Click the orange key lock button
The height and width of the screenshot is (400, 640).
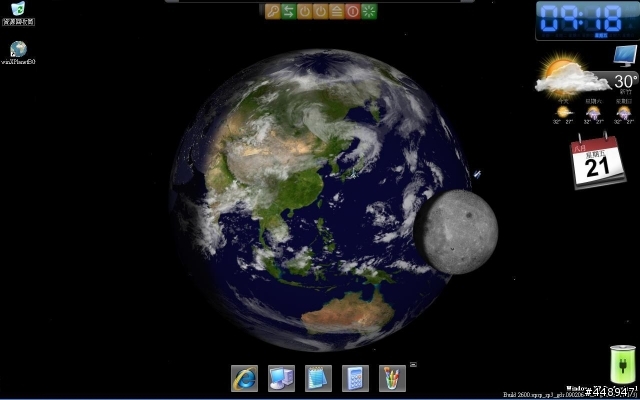tap(272, 11)
